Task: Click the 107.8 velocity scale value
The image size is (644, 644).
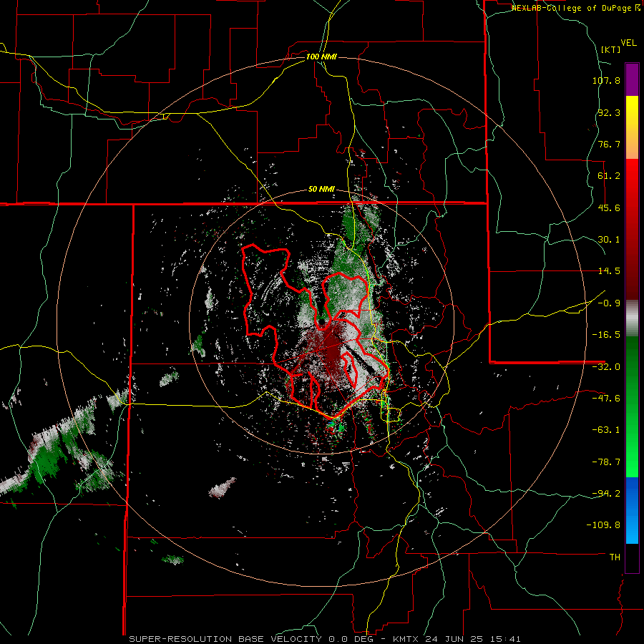Action: pyautogui.click(x=606, y=80)
